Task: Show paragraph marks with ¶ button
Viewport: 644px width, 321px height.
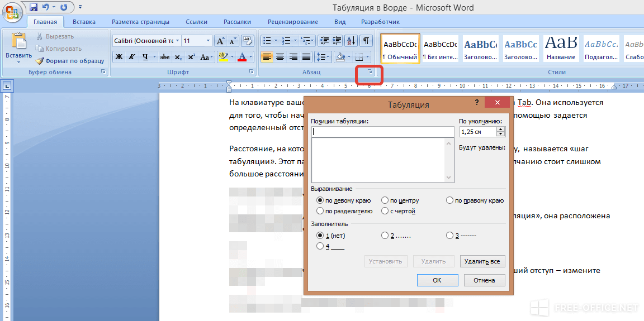Action: [365, 41]
